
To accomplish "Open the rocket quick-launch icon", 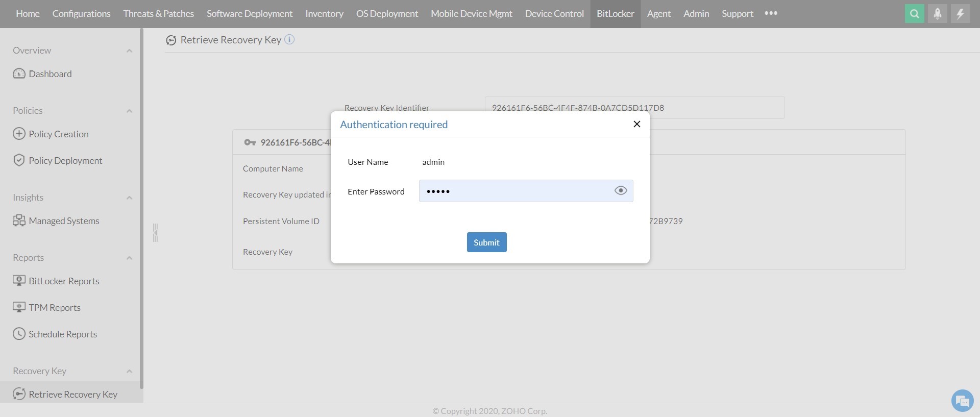I will 937,14.
